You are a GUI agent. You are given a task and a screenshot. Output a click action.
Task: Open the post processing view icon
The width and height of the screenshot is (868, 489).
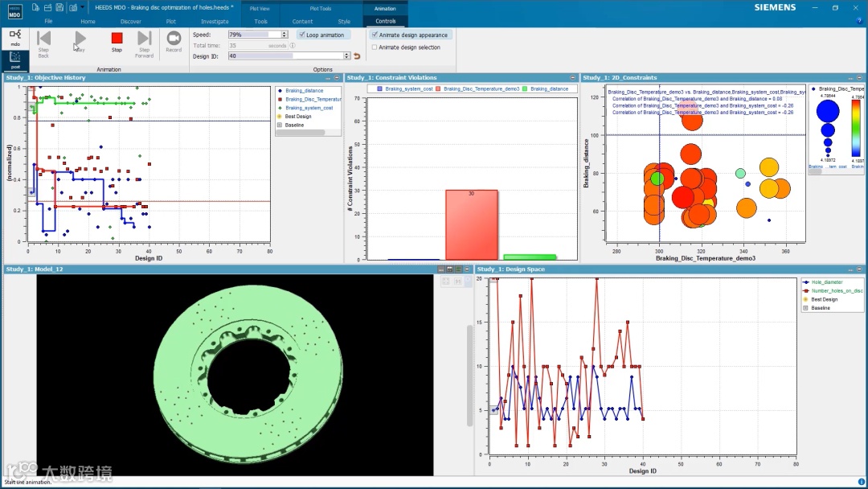click(x=15, y=60)
